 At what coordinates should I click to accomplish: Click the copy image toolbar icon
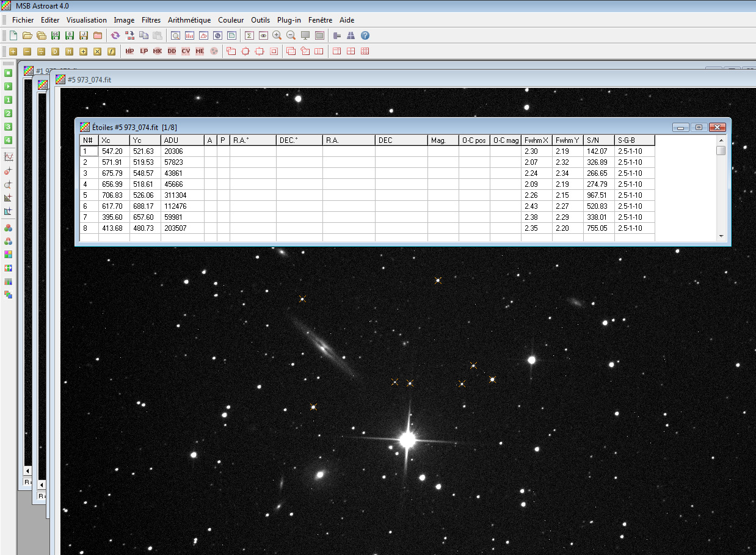145,35
